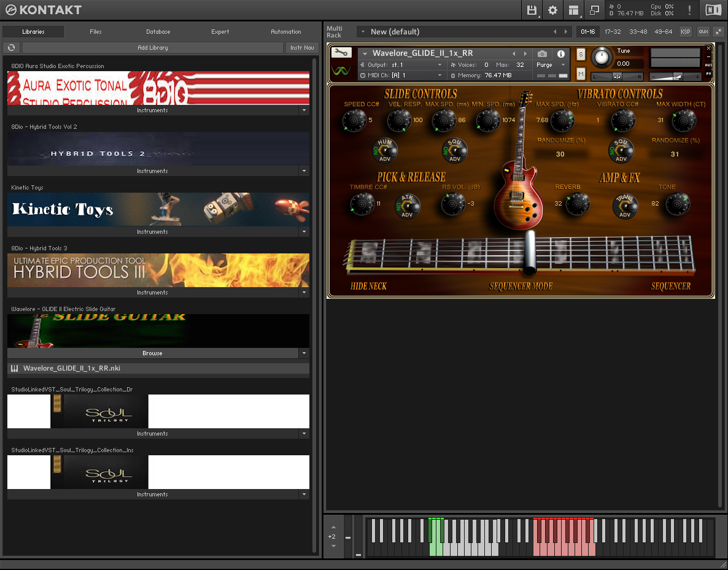Show the aux sends panel
The width and height of the screenshot is (728, 570).
tap(703, 31)
